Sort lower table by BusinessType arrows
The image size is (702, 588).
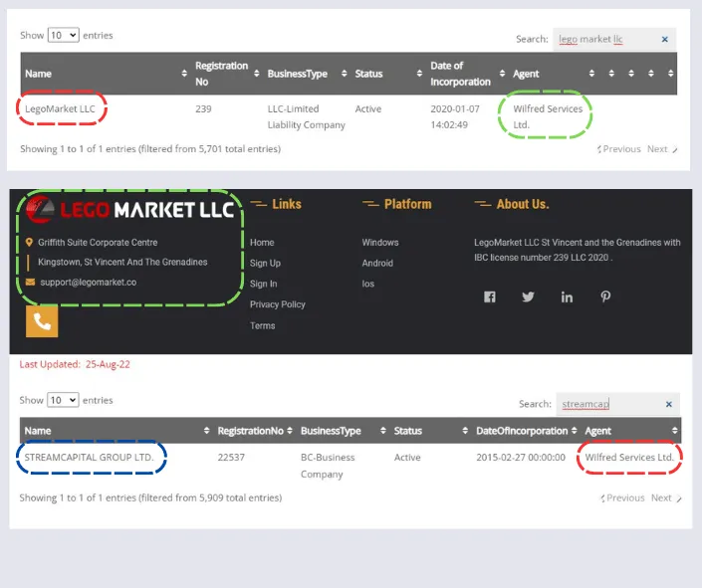pyautogui.click(x=382, y=431)
